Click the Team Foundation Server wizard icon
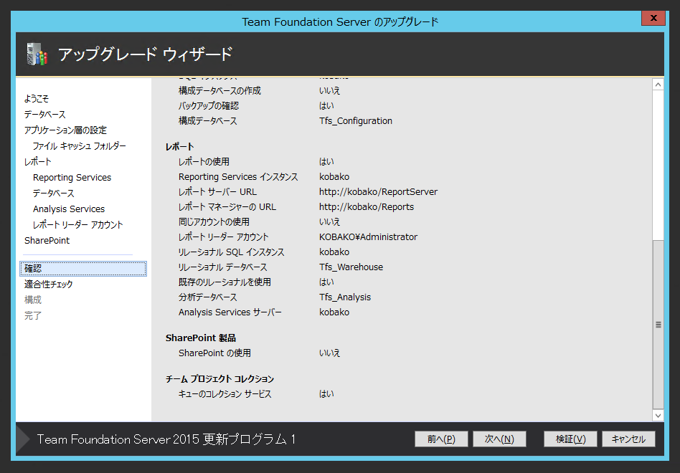 click(x=37, y=54)
